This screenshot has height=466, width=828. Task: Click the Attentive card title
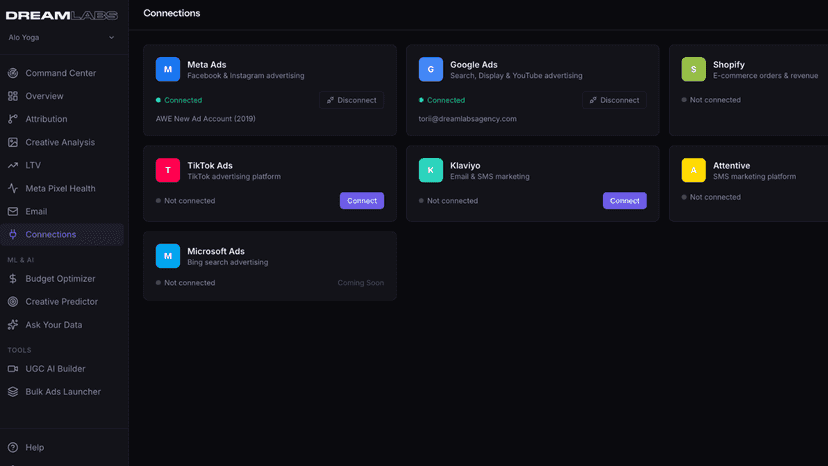[731, 165]
